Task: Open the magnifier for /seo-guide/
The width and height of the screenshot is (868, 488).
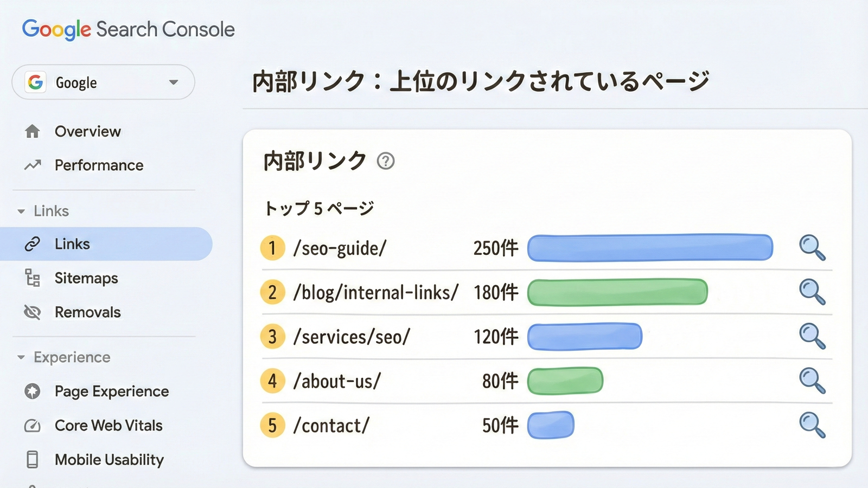Action: pyautogui.click(x=812, y=247)
